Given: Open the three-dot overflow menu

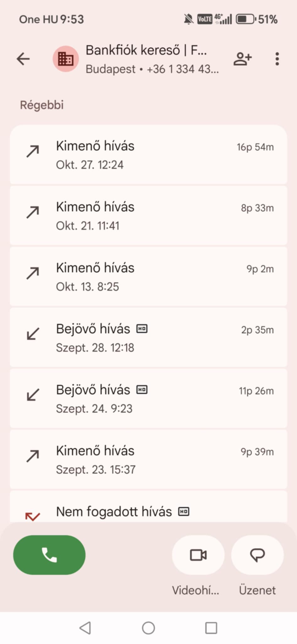Looking at the screenshot, I should click(x=277, y=59).
